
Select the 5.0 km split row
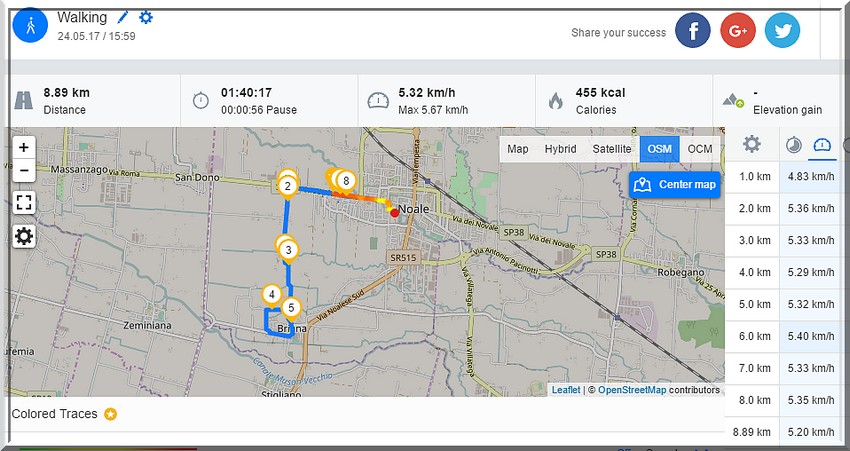(x=782, y=305)
